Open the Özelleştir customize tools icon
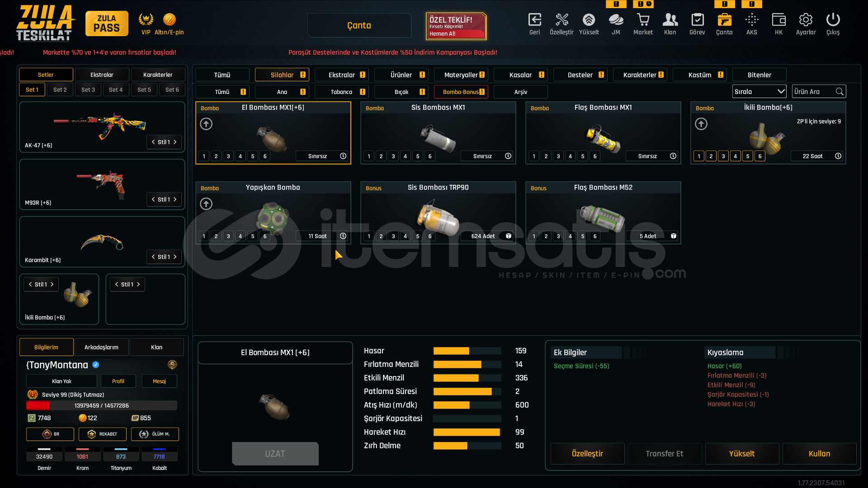 [561, 20]
